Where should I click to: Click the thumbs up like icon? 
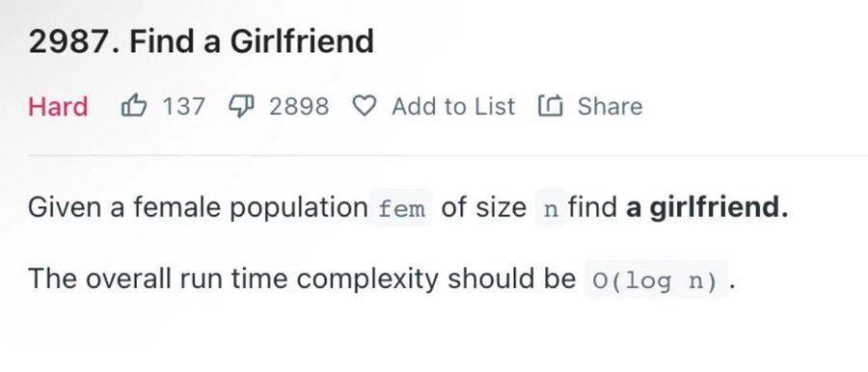133,106
